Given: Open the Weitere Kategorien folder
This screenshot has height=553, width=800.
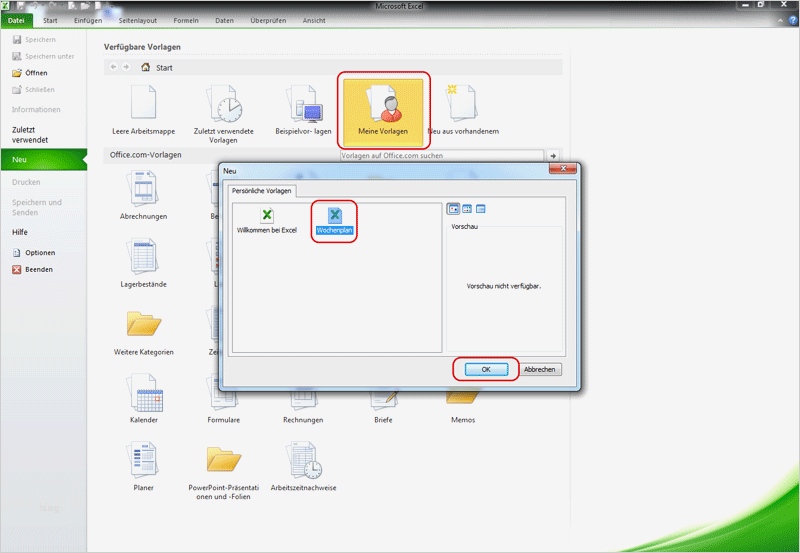Looking at the screenshot, I should click(143, 332).
